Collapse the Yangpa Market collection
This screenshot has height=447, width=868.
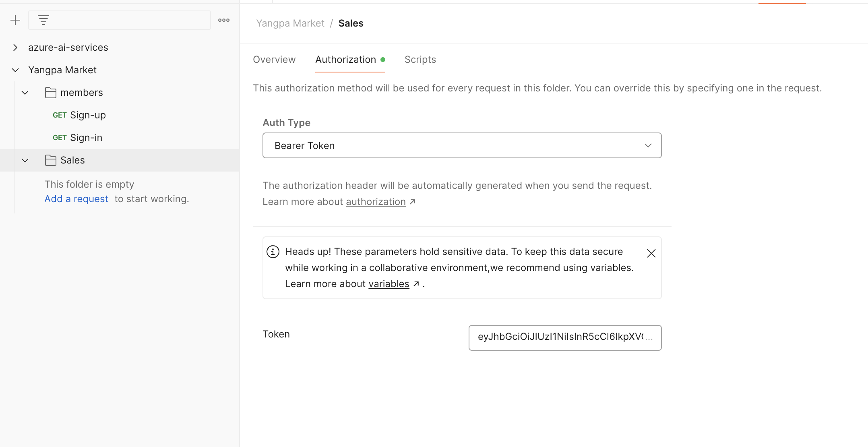(15, 70)
